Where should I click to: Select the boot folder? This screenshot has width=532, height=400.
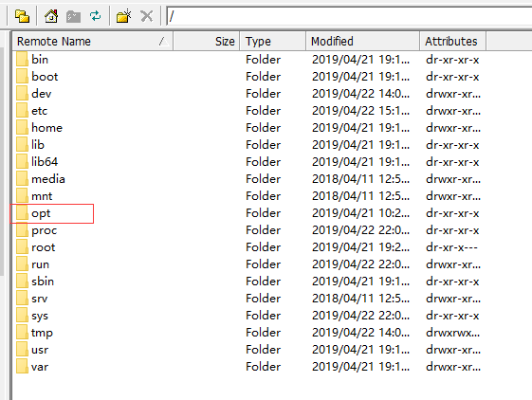pyautogui.click(x=45, y=77)
